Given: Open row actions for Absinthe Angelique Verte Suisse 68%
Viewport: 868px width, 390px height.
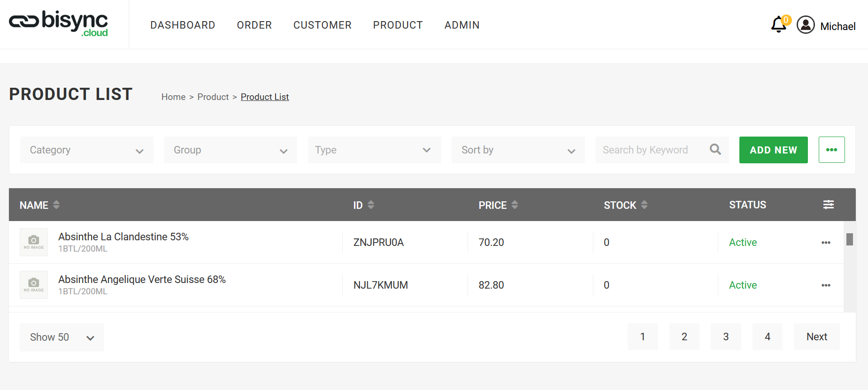Looking at the screenshot, I should 826,285.
